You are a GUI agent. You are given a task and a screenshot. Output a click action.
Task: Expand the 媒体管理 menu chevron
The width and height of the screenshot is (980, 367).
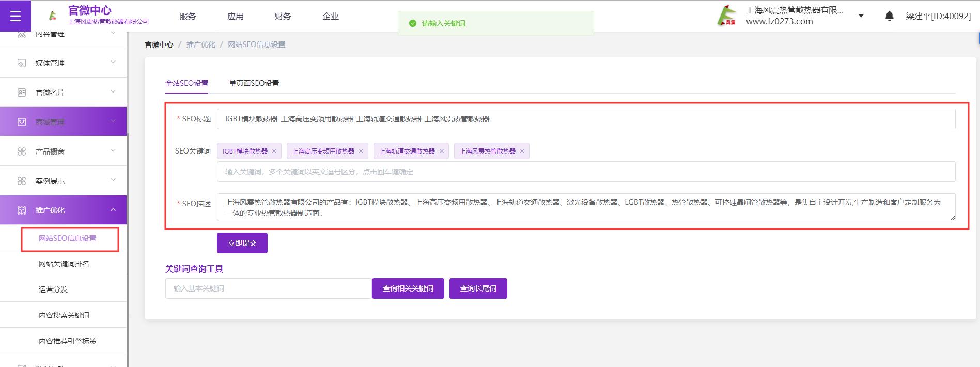click(113, 63)
